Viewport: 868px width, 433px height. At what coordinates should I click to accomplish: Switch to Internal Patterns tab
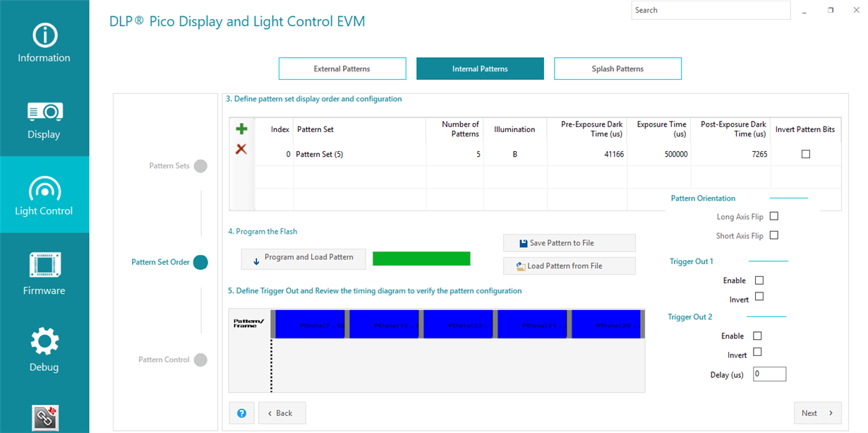[x=480, y=69]
